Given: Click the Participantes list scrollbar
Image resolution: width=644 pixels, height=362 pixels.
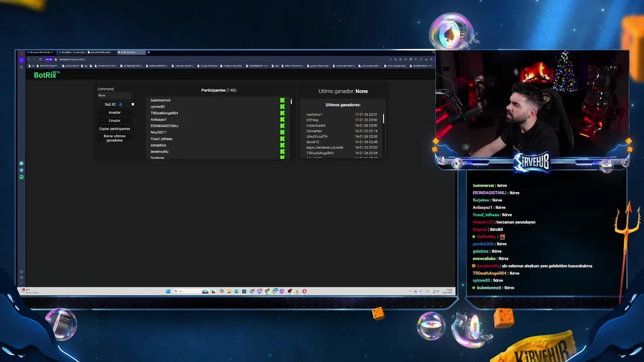Looking at the screenshot, I should (x=291, y=102).
